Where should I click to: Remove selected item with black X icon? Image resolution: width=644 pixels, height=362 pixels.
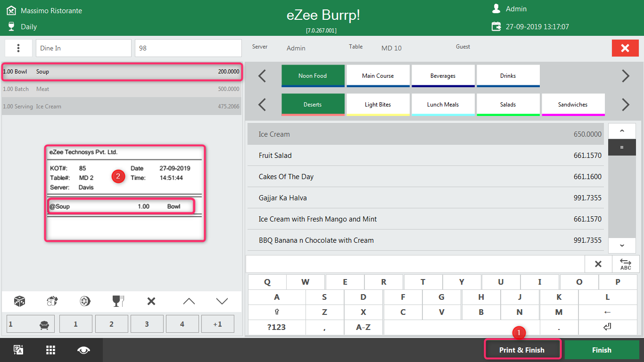pyautogui.click(x=151, y=301)
